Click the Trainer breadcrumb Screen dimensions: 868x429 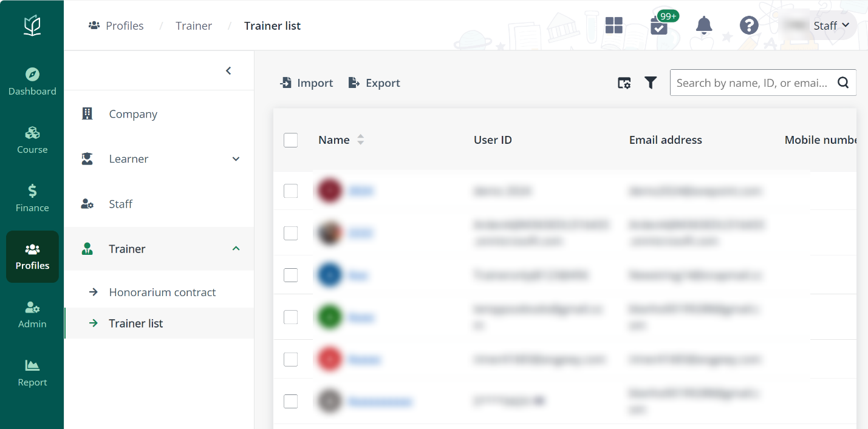coord(194,25)
